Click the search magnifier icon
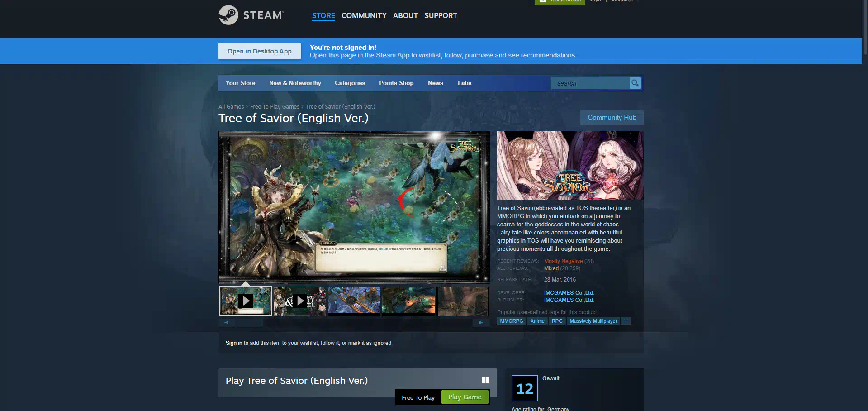The height and width of the screenshot is (411, 868). (x=635, y=83)
